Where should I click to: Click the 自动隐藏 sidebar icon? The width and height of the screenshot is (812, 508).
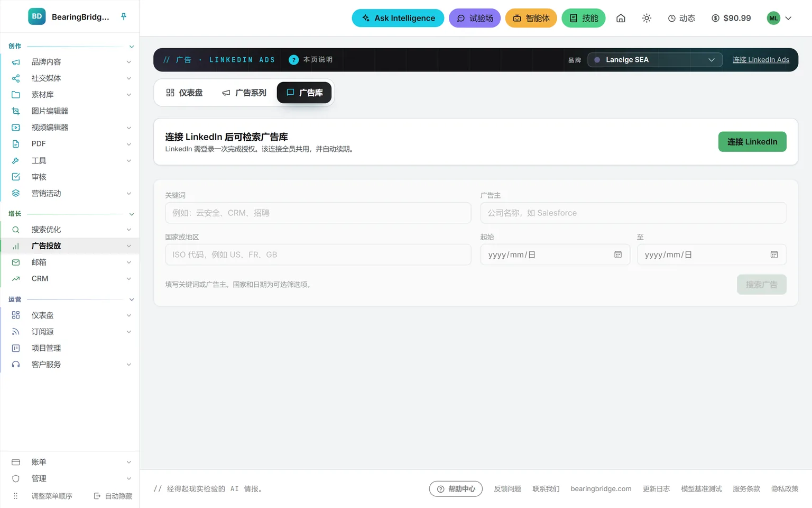coord(97,496)
